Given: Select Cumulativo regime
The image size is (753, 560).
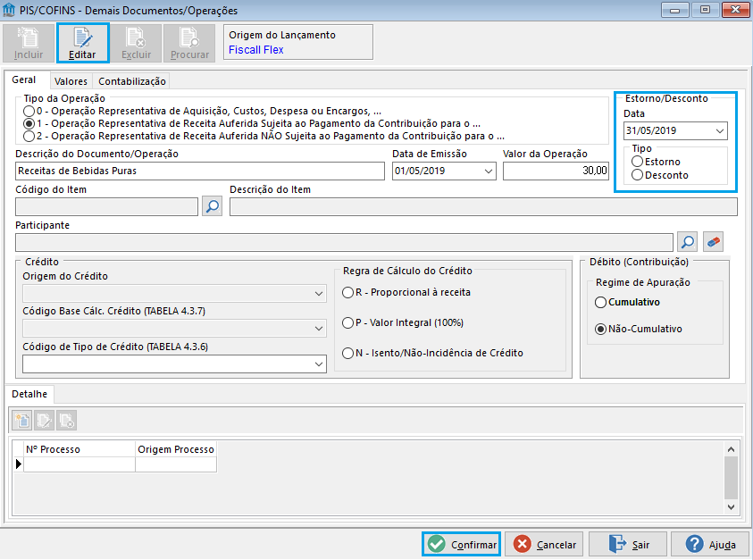Looking at the screenshot, I should (601, 302).
